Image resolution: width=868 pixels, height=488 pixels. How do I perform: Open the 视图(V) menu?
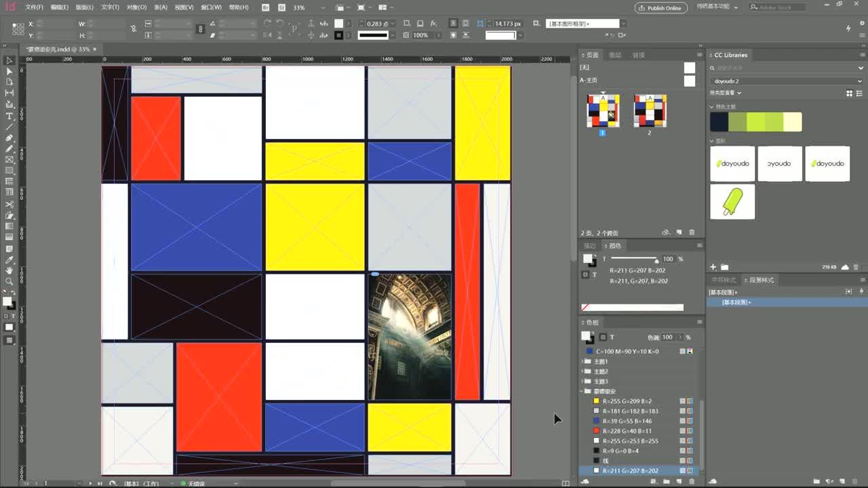[184, 7]
